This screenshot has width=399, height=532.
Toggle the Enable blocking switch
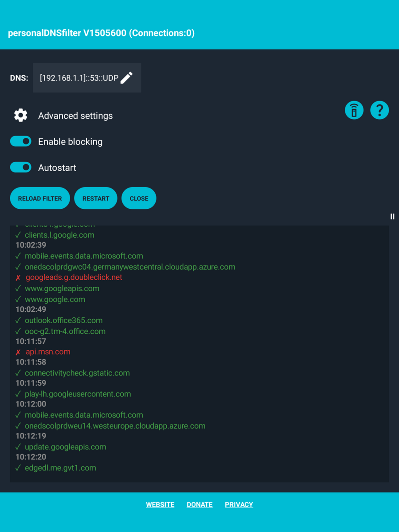21,141
